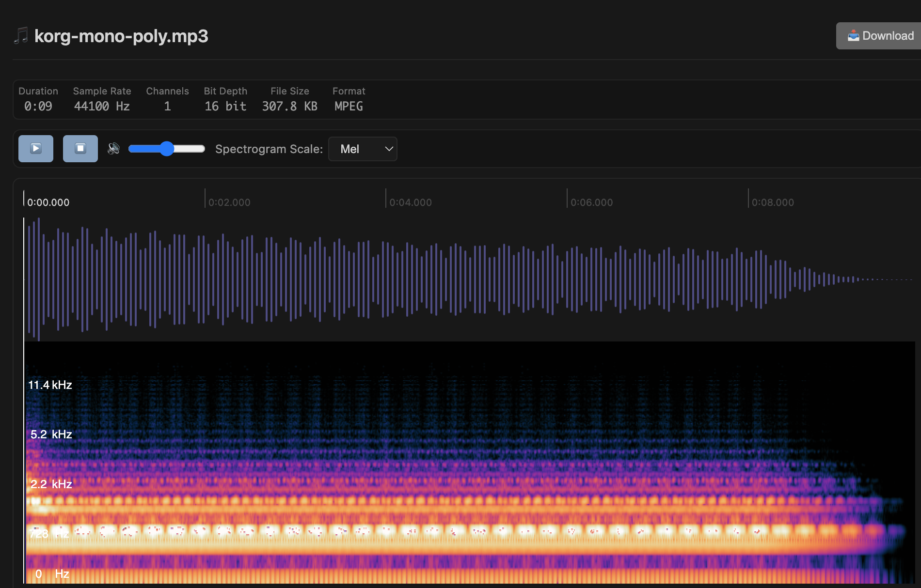921x588 pixels.
Task: Select the stop square icon
Action: click(80, 148)
